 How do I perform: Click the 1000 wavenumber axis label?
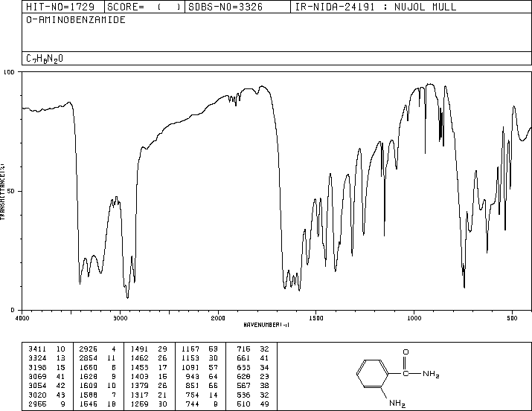tap(414, 318)
